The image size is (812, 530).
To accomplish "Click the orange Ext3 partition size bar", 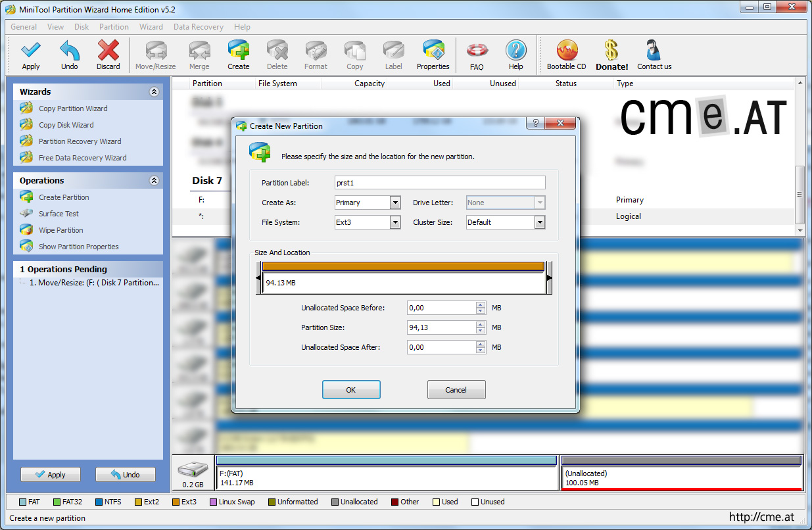I will (403, 266).
